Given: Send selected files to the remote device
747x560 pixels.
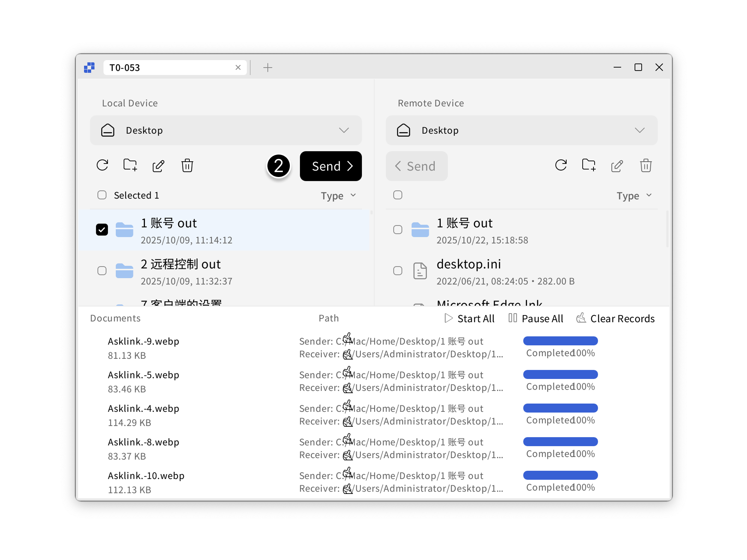Looking at the screenshot, I should tap(331, 166).
